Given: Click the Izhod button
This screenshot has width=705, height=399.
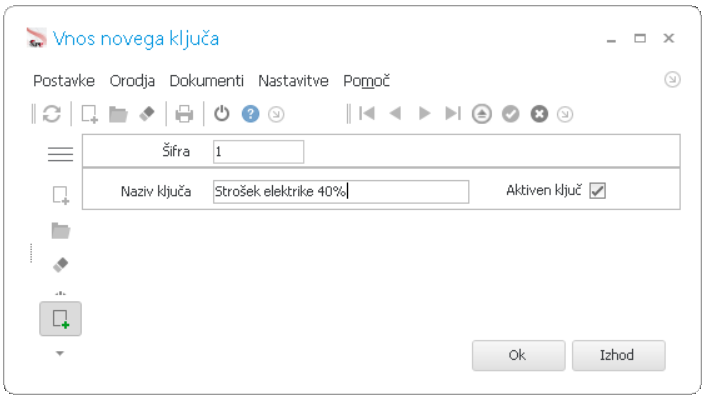Looking at the screenshot, I should [618, 355].
